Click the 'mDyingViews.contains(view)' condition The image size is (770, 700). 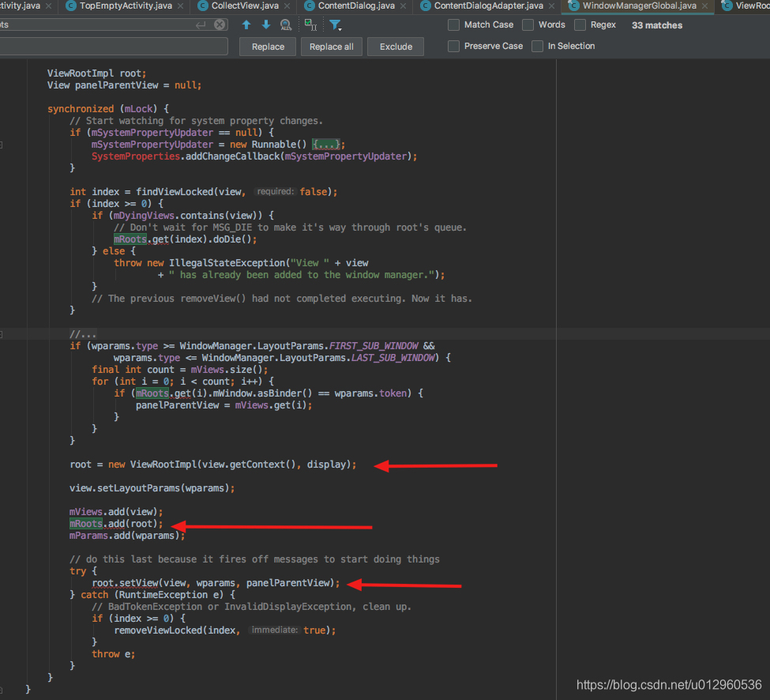tap(188, 216)
